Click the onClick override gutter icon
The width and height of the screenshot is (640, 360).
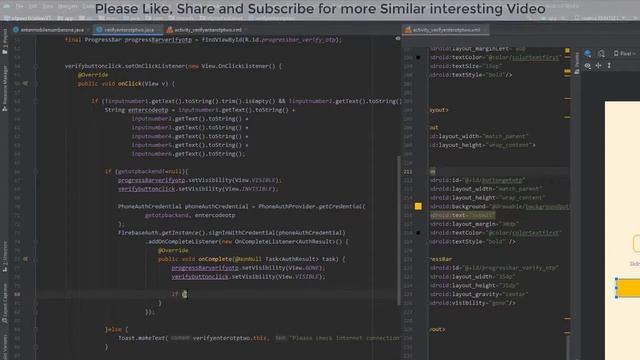pos(25,83)
